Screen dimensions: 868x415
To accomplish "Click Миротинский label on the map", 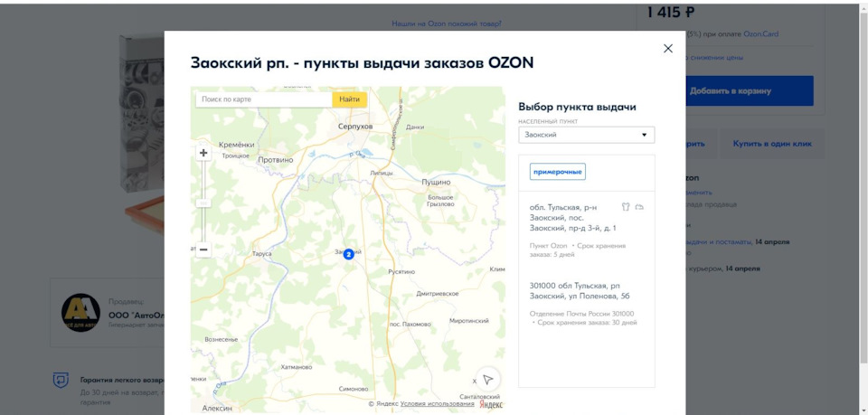I will pos(469,321).
